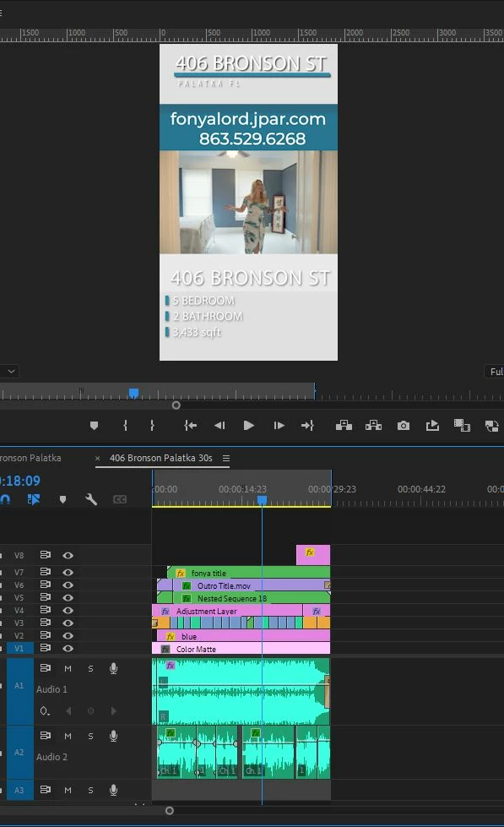
Task: Switch to the other Bronson Palatka sequence tab
Action: point(30,458)
